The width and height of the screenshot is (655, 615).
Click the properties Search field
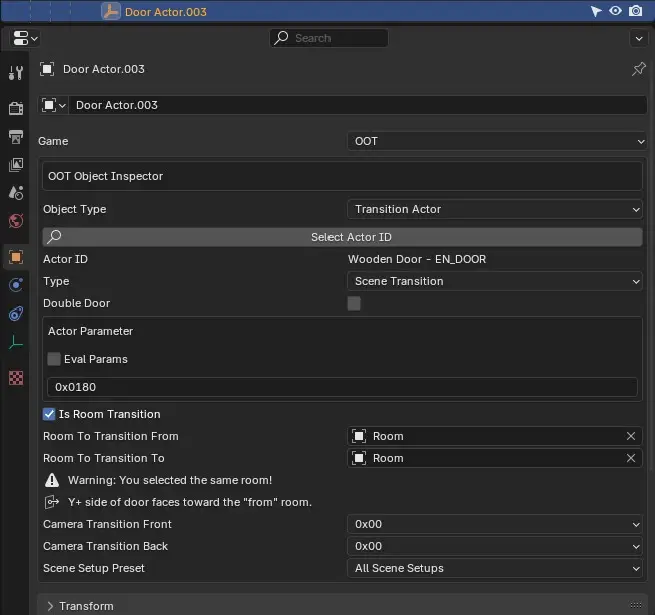click(329, 38)
